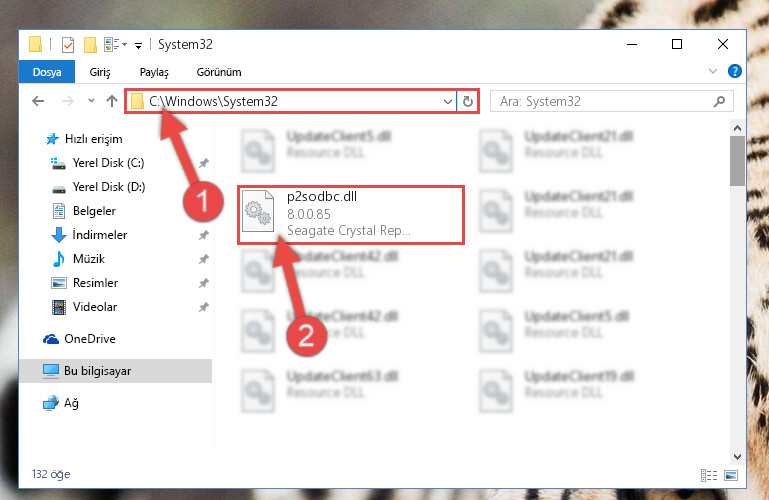Switch to the Görünüm ribbon tab
The height and width of the screenshot is (500, 769).
click(219, 72)
